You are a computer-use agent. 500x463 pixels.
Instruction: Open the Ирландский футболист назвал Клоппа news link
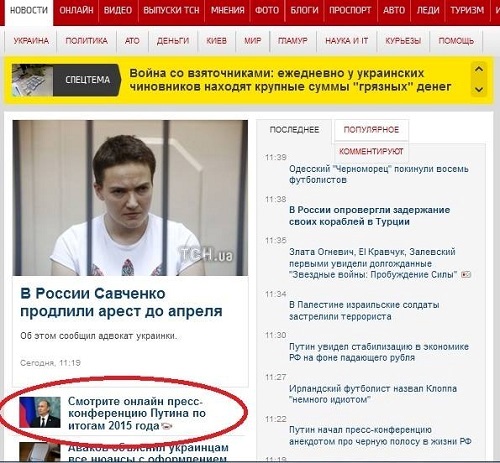coord(373,394)
